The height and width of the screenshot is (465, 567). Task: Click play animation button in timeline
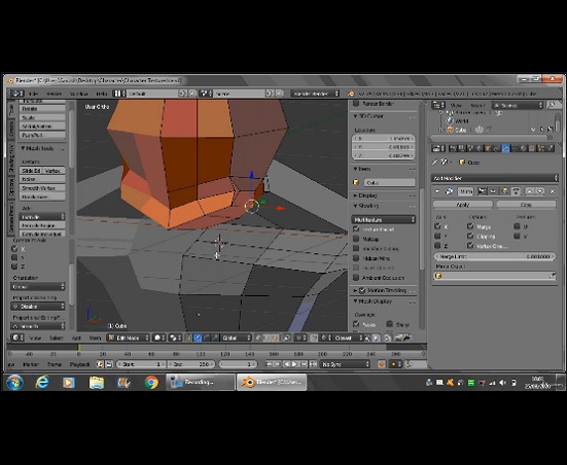click(294, 364)
